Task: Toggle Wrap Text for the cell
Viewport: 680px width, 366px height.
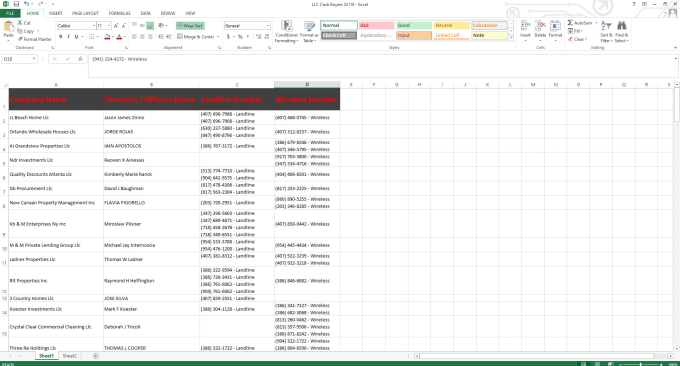Action: pos(190,26)
